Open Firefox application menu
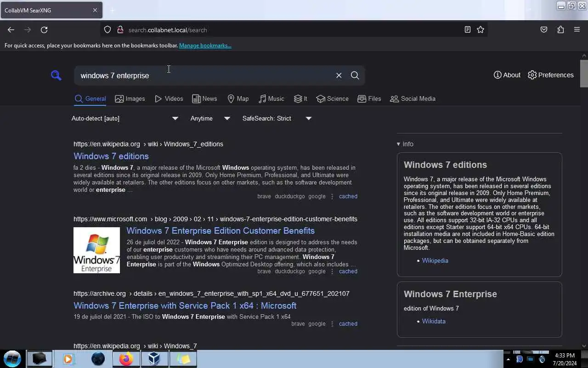Viewport: 588px width, 368px height. click(x=577, y=30)
